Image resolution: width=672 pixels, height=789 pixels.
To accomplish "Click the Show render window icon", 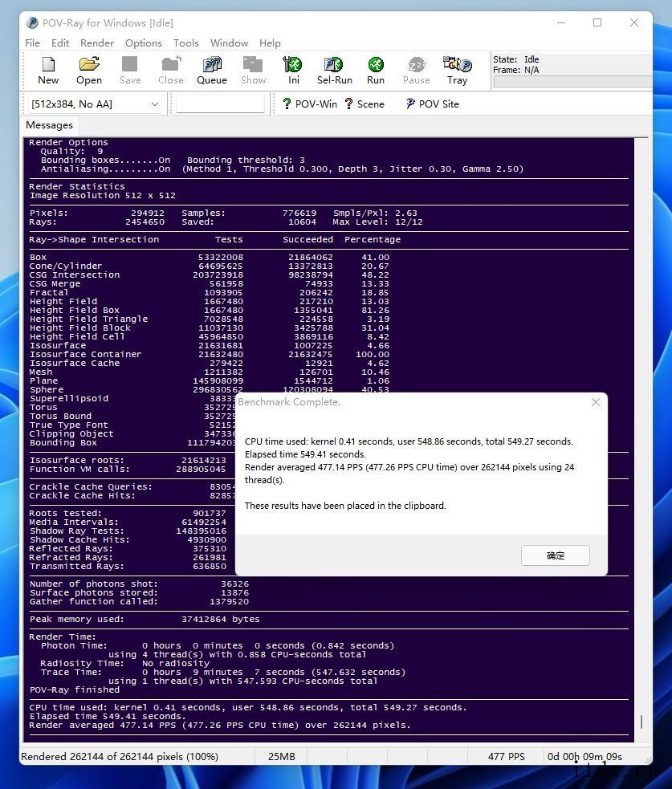I will pyautogui.click(x=253, y=71).
